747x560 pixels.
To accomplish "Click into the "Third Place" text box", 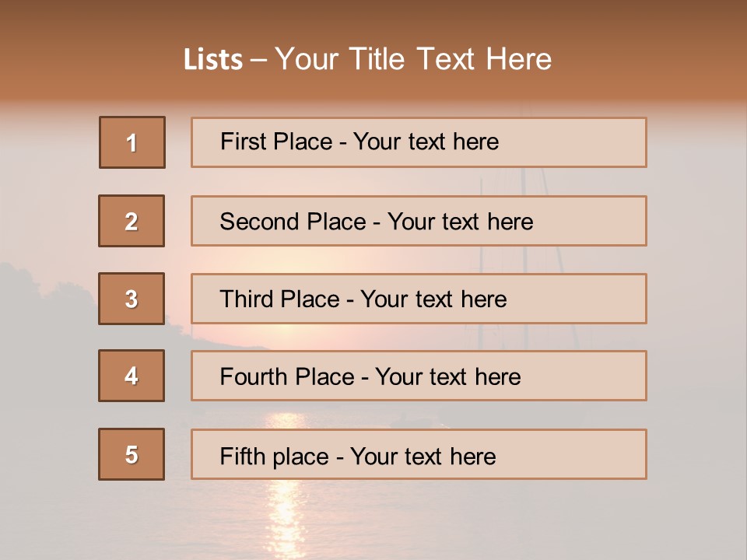I will (419, 299).
